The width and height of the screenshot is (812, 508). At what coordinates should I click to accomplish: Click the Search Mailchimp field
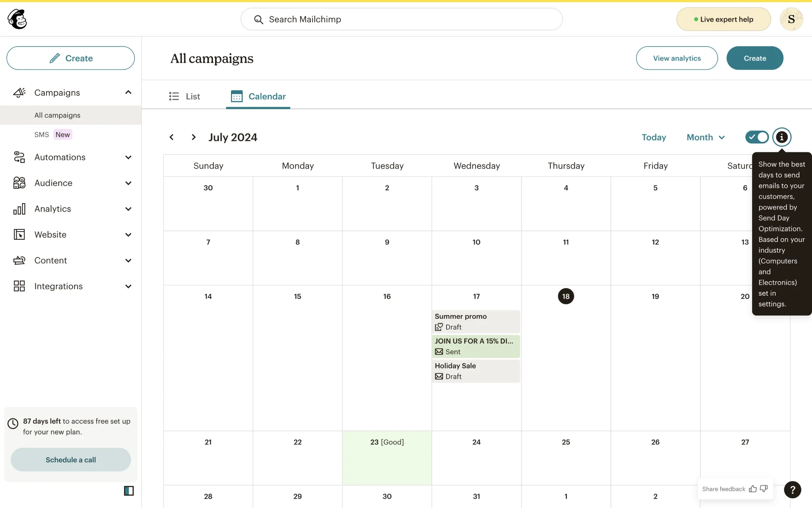[401, 19]
